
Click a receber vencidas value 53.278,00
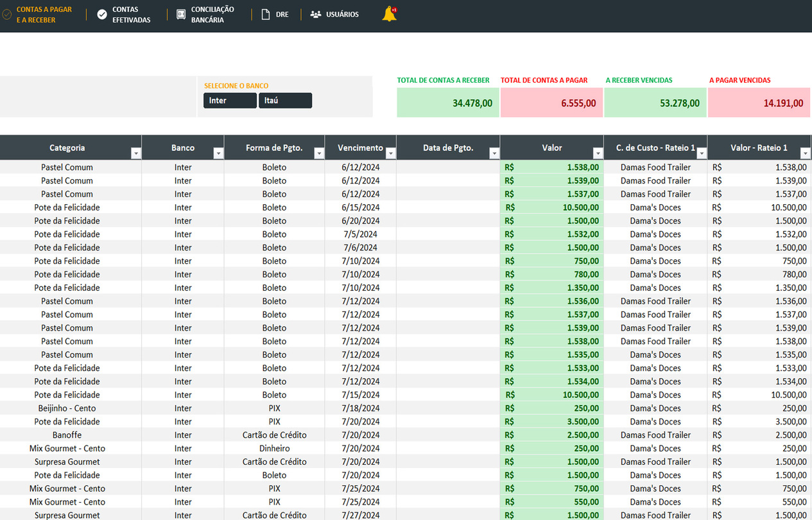pos(655,103)
